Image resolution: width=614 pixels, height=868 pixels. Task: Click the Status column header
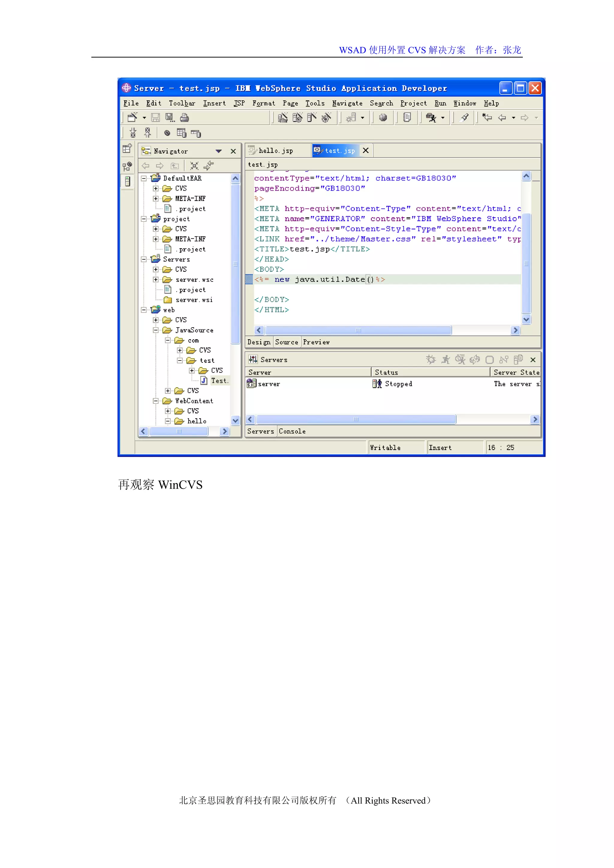pyautogui.click(x=430, y=372)
